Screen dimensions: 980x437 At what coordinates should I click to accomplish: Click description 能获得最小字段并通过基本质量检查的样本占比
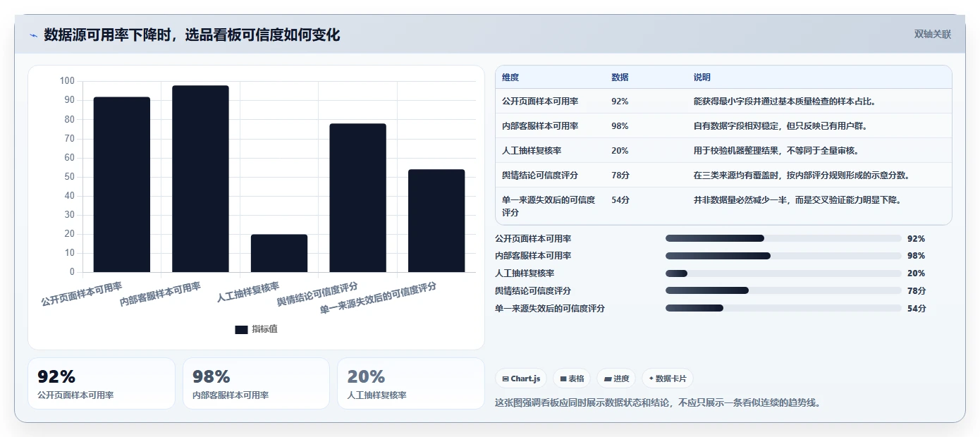pos(784,101)
